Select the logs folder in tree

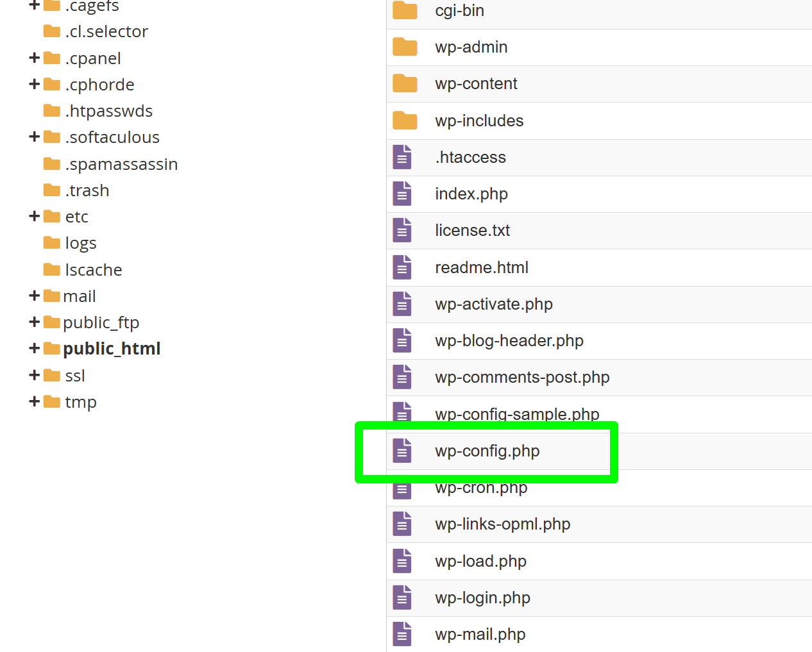pyautogui.click(x=80, y=243)
